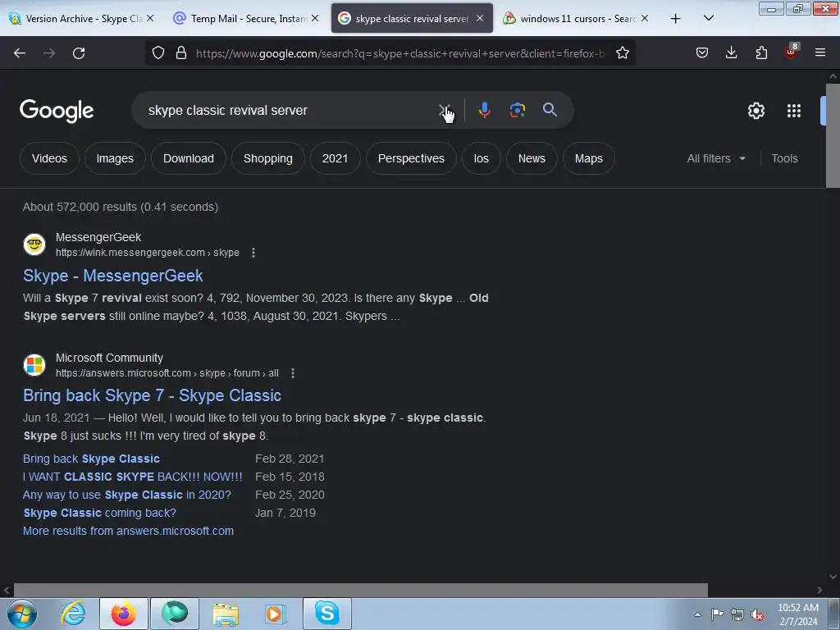Select the Perspectives filter chip

coord(411,158)
